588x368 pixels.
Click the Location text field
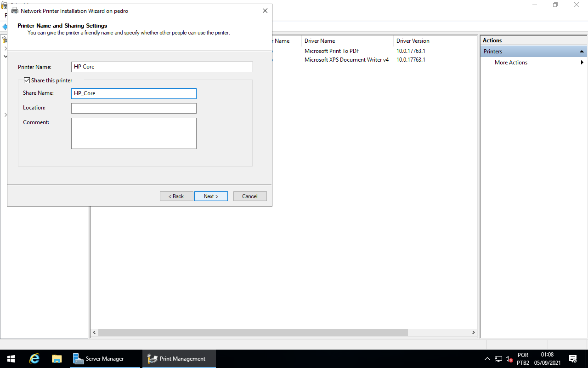134,108
